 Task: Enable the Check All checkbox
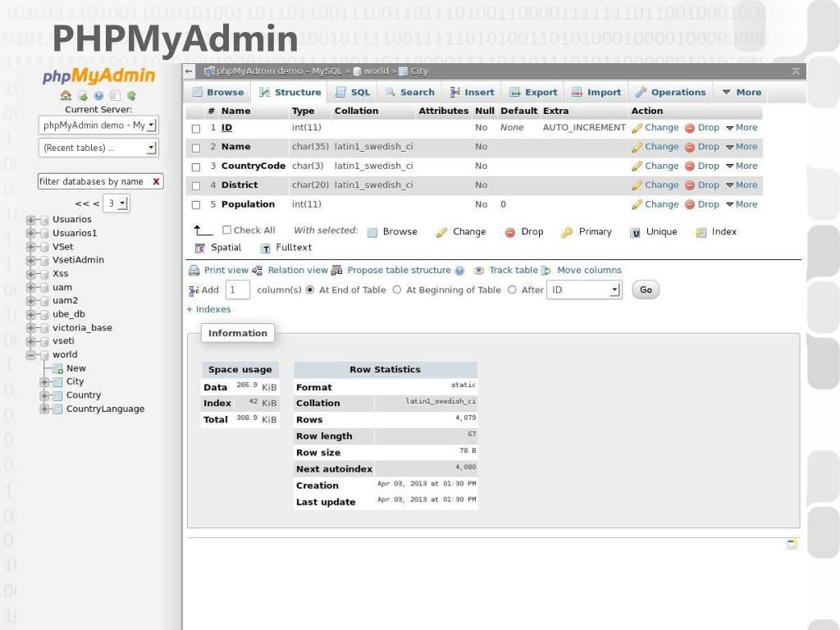coord(226,230)
